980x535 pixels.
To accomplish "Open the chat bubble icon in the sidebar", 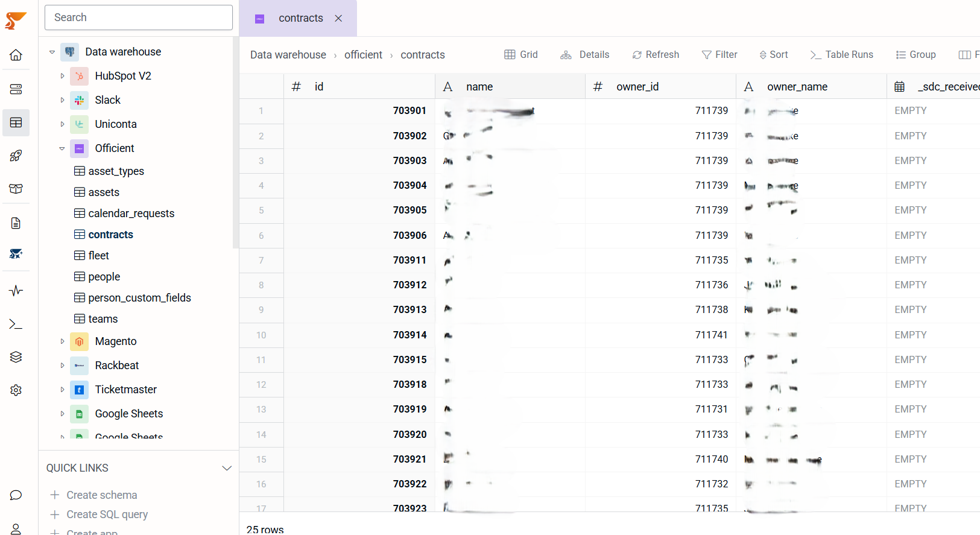I will [x=16, y=495].
